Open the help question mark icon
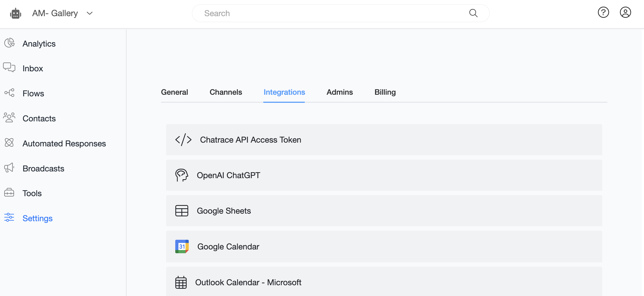Viewport: 644px width, 296px height. (603, 13)
